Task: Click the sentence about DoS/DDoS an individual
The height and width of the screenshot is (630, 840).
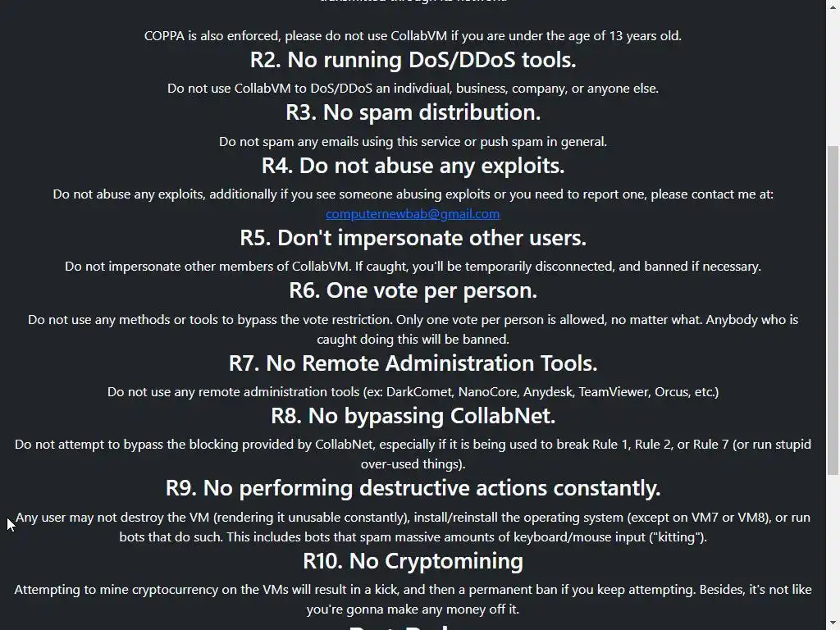Action: point(413,89)
